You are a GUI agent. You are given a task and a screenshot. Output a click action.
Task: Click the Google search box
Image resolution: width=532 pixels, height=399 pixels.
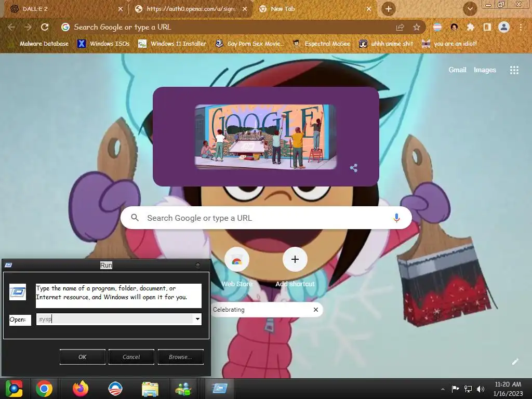266,218
